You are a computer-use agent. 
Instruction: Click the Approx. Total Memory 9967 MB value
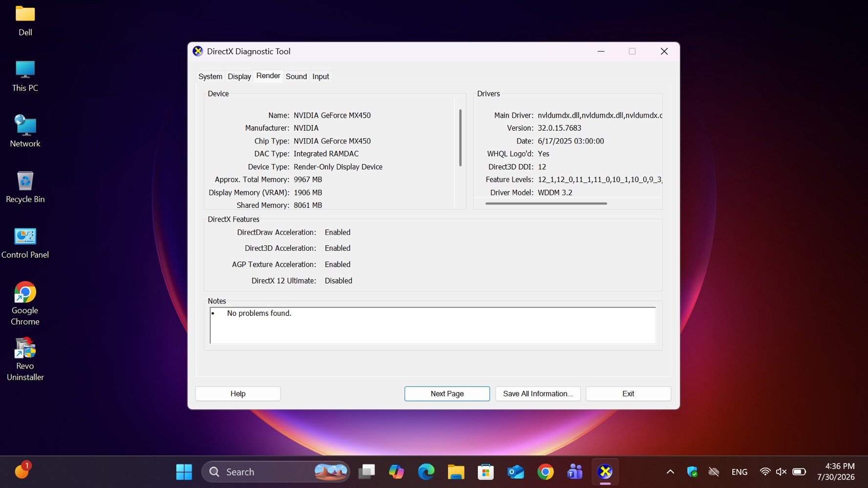[x=308, y=180]
